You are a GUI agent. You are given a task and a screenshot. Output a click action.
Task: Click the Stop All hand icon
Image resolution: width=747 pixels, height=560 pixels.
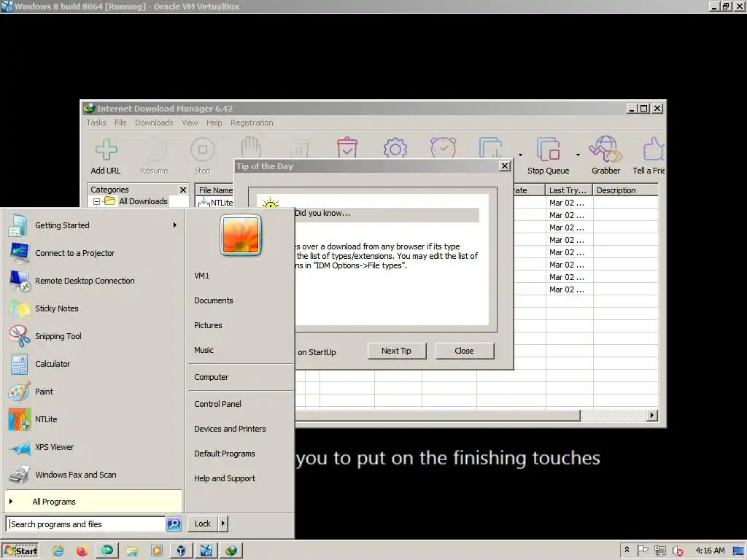pos(251,147)
